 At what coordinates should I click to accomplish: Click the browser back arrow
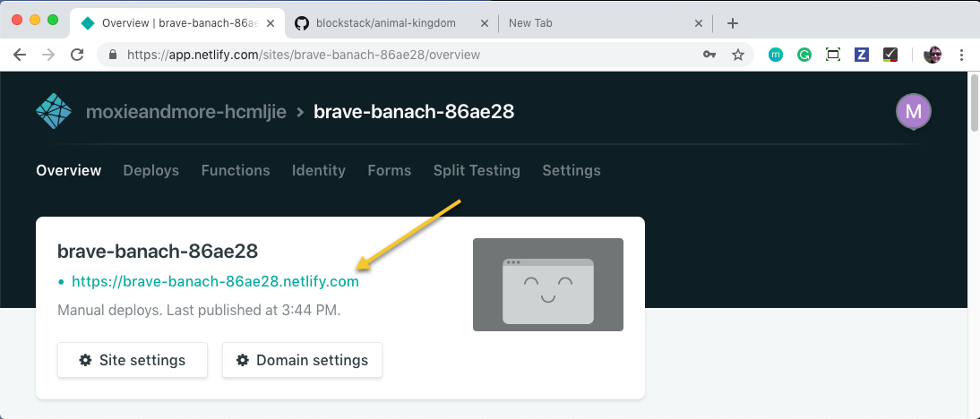20,55
